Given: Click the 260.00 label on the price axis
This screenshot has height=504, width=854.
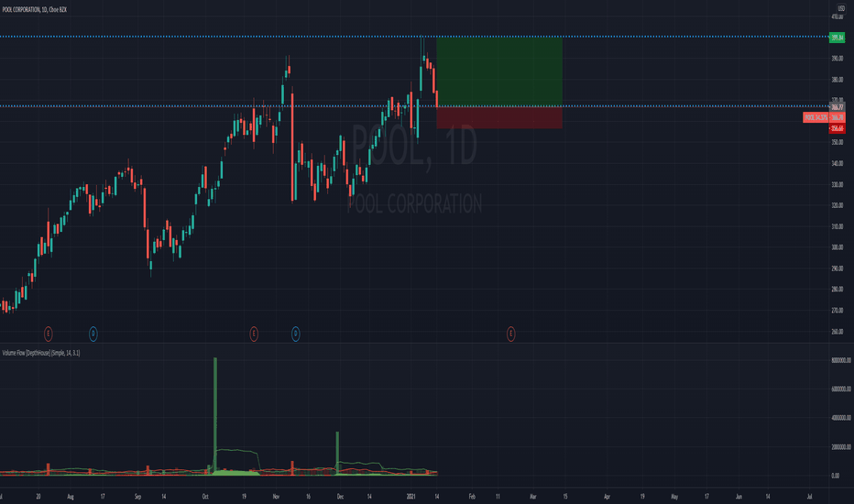Looking at the screenshot, I should 838,332.
